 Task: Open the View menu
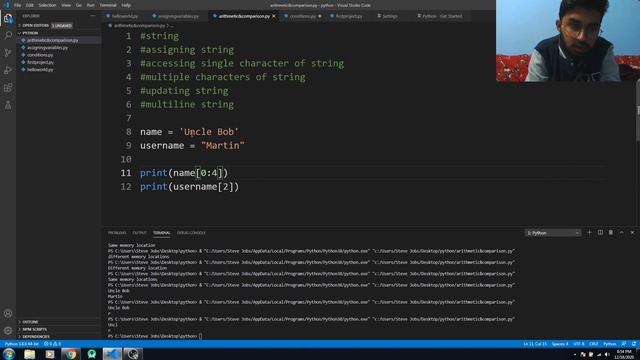(x=66, y=5)
